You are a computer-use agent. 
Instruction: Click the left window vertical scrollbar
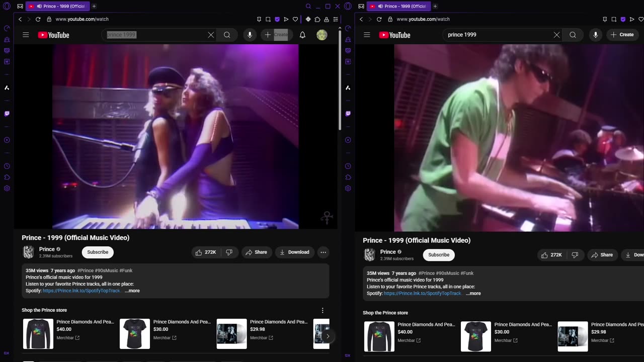340,80
